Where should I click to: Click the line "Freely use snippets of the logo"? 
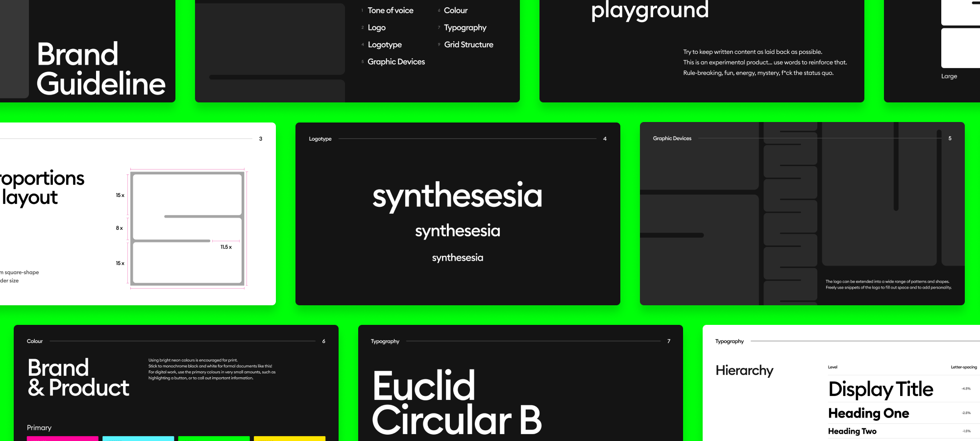click(888, 288)
